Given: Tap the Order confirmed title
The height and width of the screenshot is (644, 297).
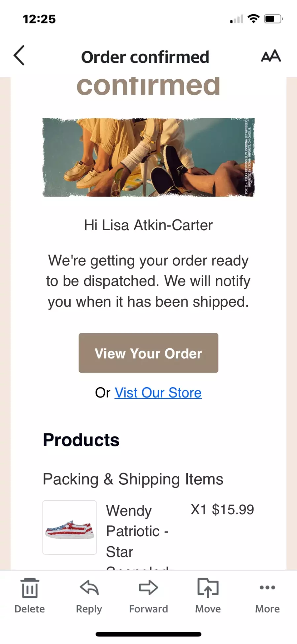Looking at the screenshot, I should pyautogui.click(x=145, y=57).
